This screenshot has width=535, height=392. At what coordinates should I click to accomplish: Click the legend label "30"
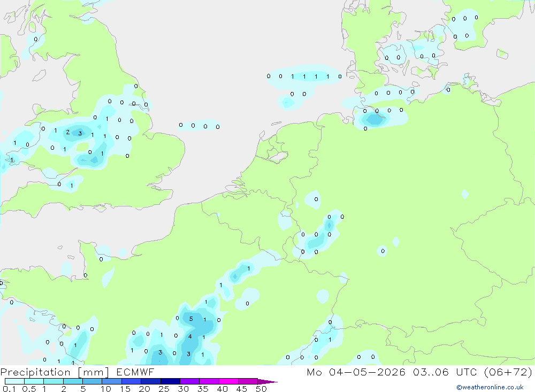point(184,389)
